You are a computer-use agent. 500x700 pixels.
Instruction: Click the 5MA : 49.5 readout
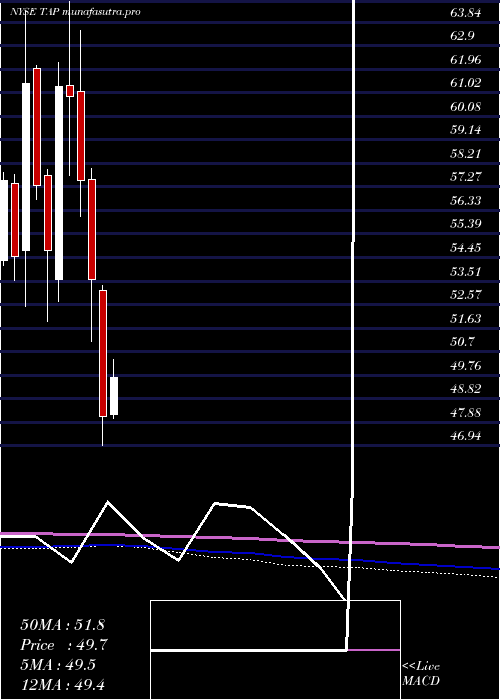(59, 665)
